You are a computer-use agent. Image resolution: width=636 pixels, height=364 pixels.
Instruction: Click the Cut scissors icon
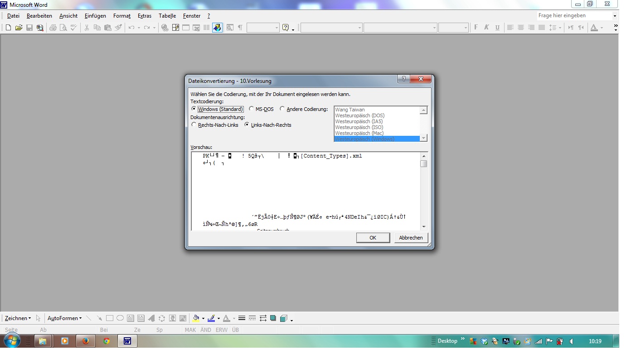click(87, 28)
